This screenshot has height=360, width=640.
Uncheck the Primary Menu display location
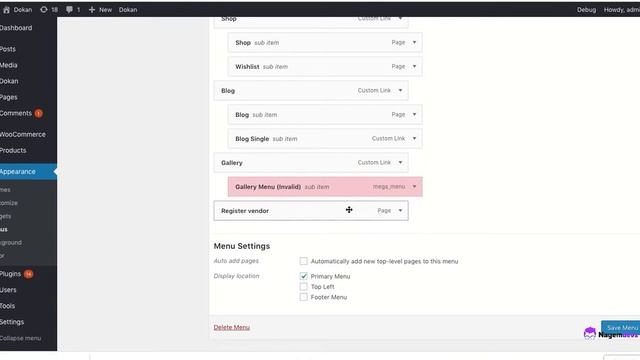(x=303, y=276)
